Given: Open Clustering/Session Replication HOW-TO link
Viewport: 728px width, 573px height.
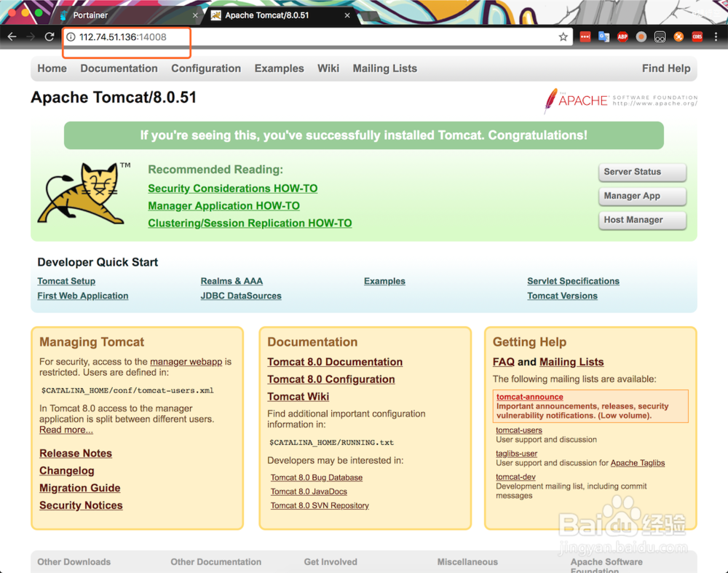Looking at the screenshot, I should click(250, 224).
